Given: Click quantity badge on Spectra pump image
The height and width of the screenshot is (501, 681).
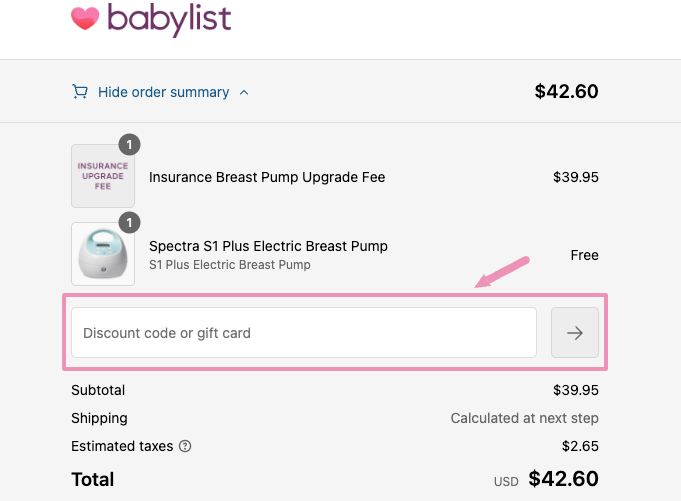Looking at the screenshot, I should click(x=129, y=222).
